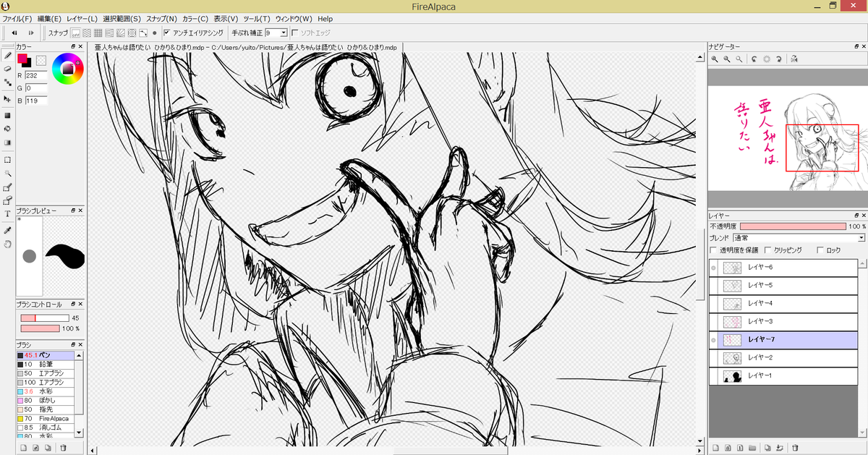
Task: Rotate view left in Navigator
Action: point(754,59)
